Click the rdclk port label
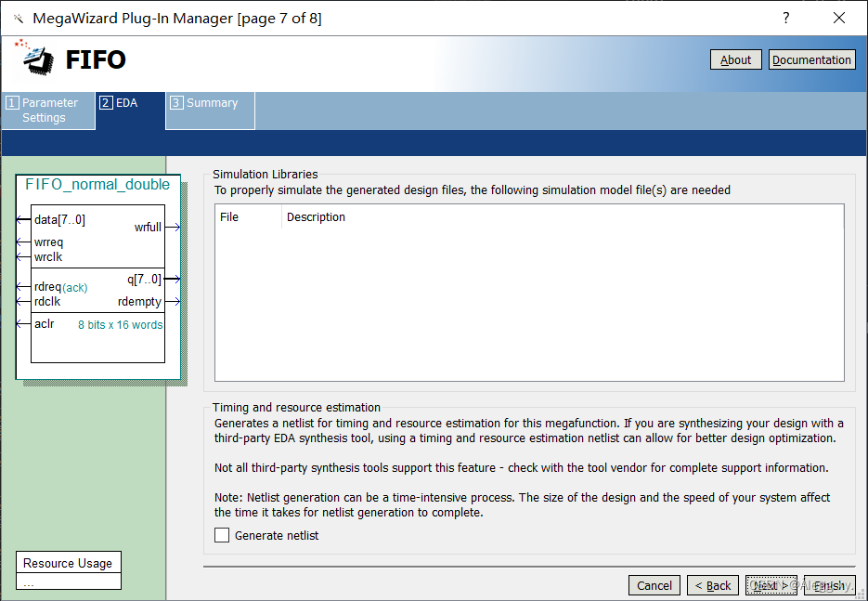This screenshot has width=868, height=601. [x=47, y=302]
